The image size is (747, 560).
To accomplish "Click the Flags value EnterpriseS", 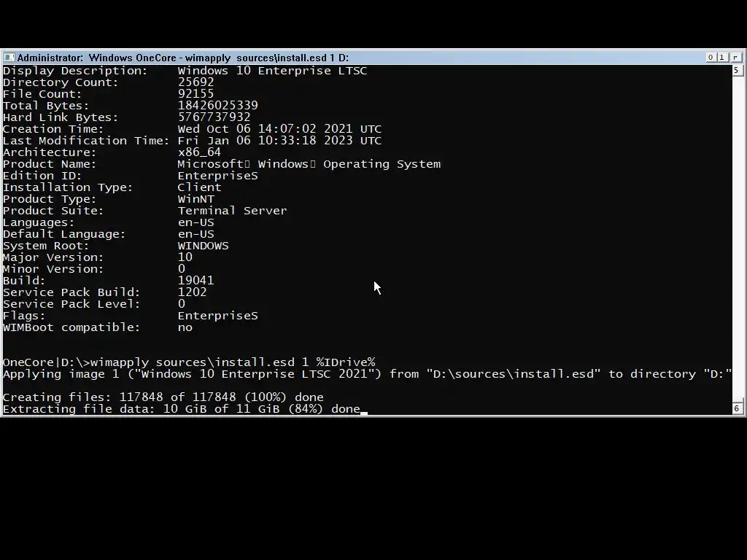I will pyautogui.click(x=217, y=316).
